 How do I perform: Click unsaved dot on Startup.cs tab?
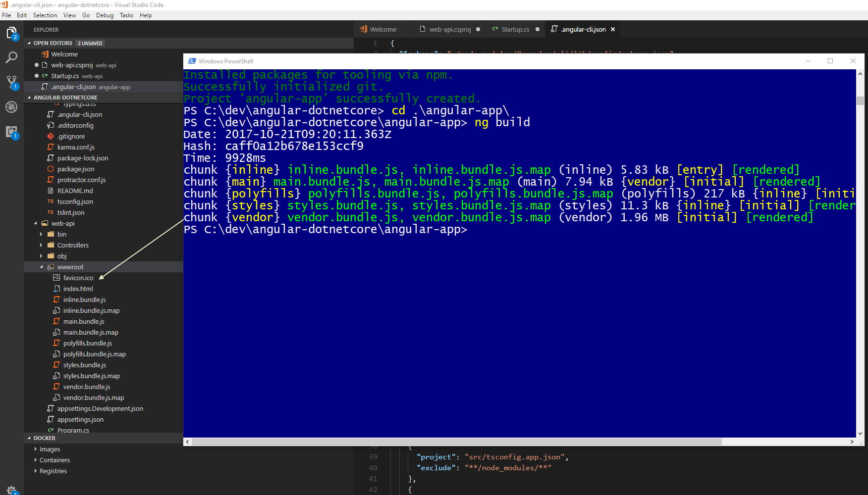click(538, 29)
